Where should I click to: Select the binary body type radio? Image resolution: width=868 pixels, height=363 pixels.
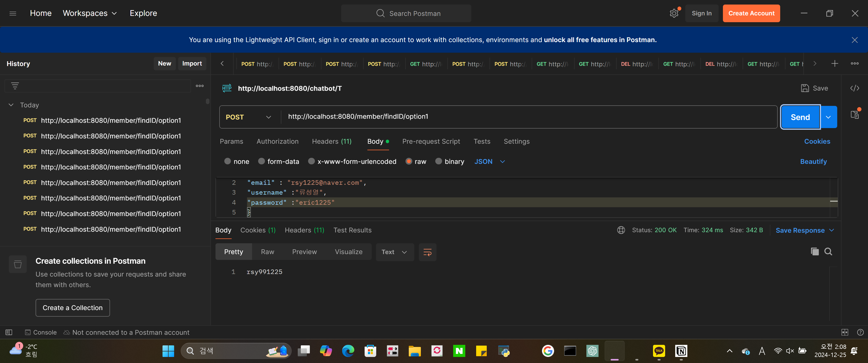tap(438, 161)
